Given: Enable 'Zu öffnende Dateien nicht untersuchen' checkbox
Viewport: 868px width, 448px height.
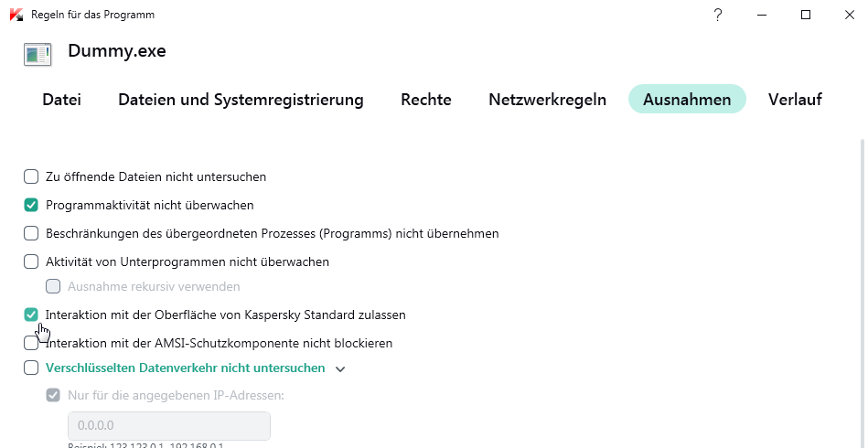Looking at the screenshot, I should click(x=31, y=176).
